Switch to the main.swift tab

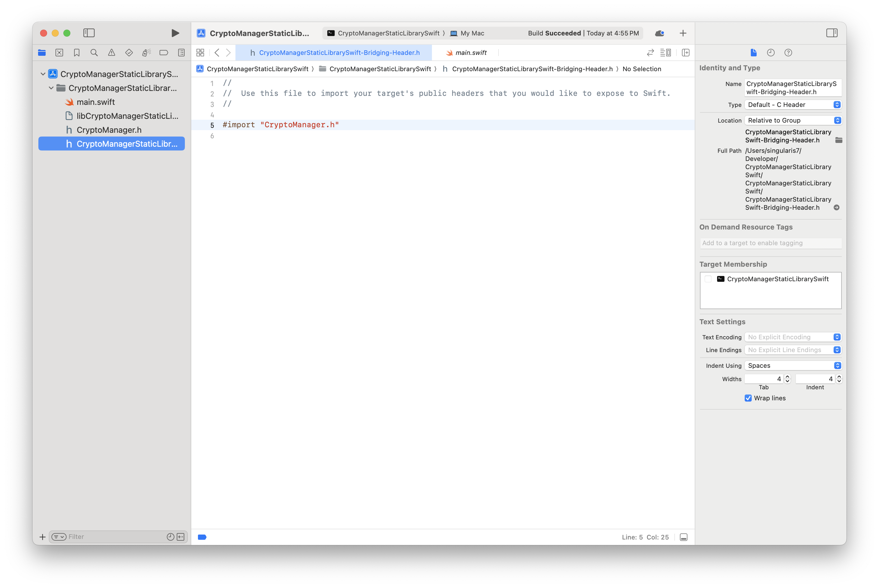(x=470, y=53)
